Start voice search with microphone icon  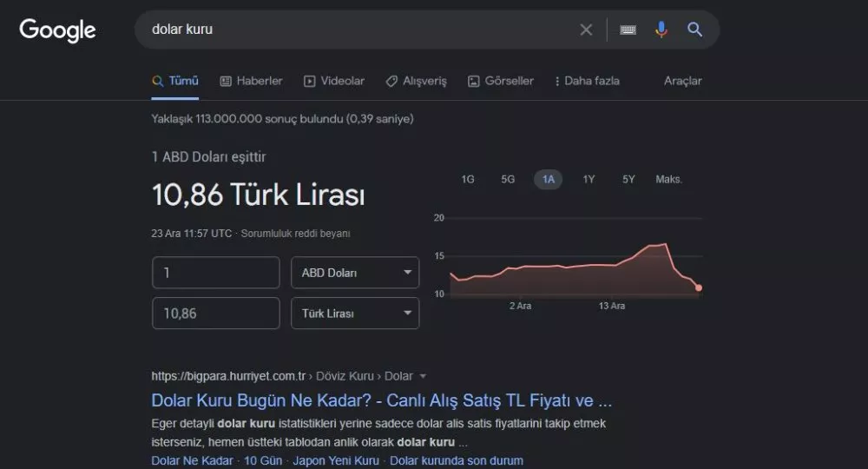click(661, 30)
